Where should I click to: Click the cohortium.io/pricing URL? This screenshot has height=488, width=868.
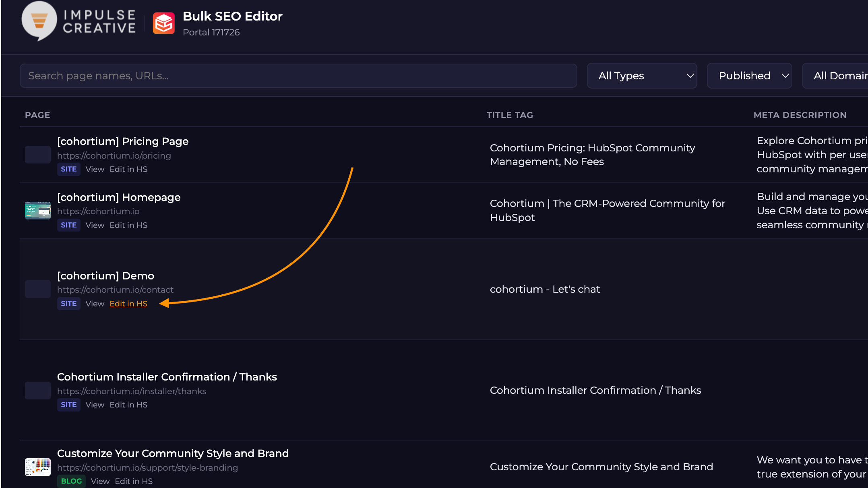114,156
